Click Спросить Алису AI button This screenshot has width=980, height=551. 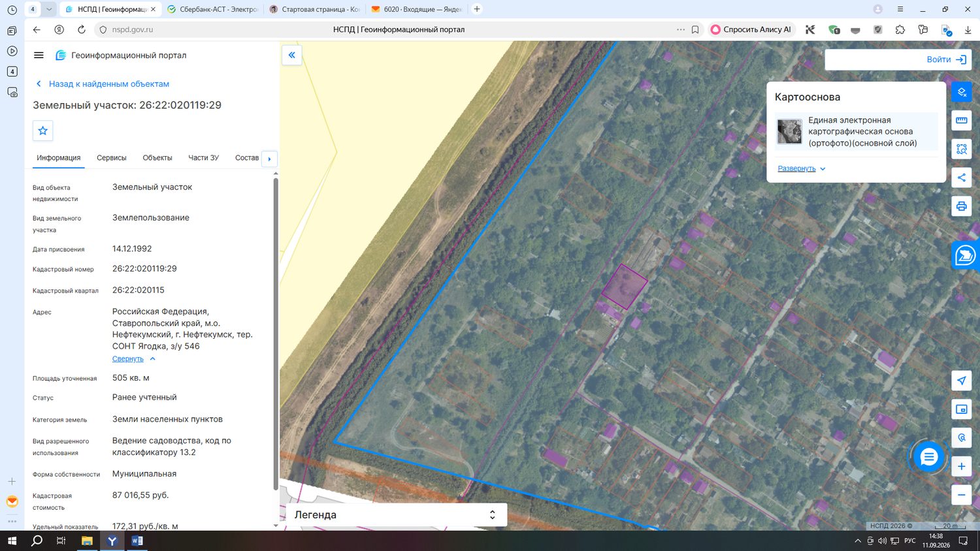click(x=751, y=29)
